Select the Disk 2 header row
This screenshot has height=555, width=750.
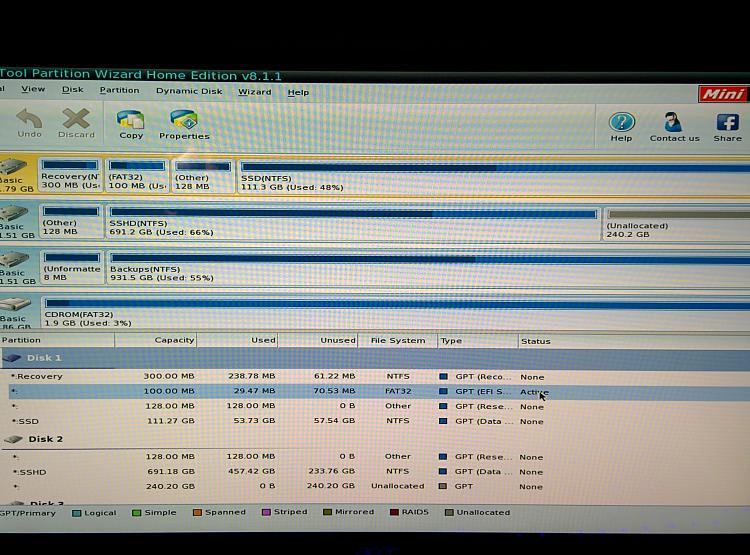tap(375, 439)
